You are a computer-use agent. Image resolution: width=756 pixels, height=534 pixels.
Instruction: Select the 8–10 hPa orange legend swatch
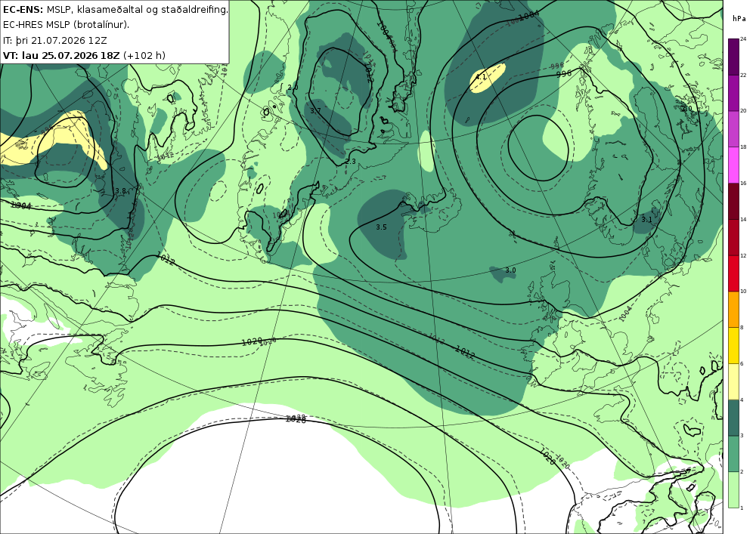pyautogui.click(x=733, y=310)
